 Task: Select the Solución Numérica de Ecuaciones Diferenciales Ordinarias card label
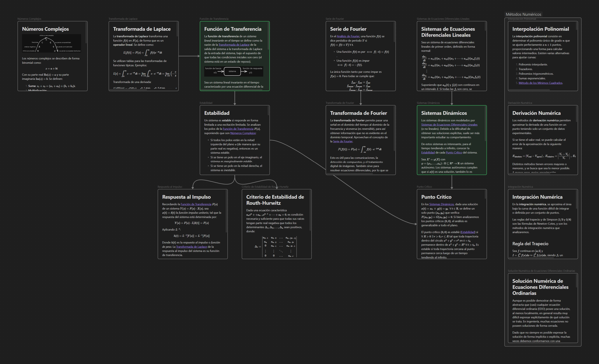(x=541, y=271)
